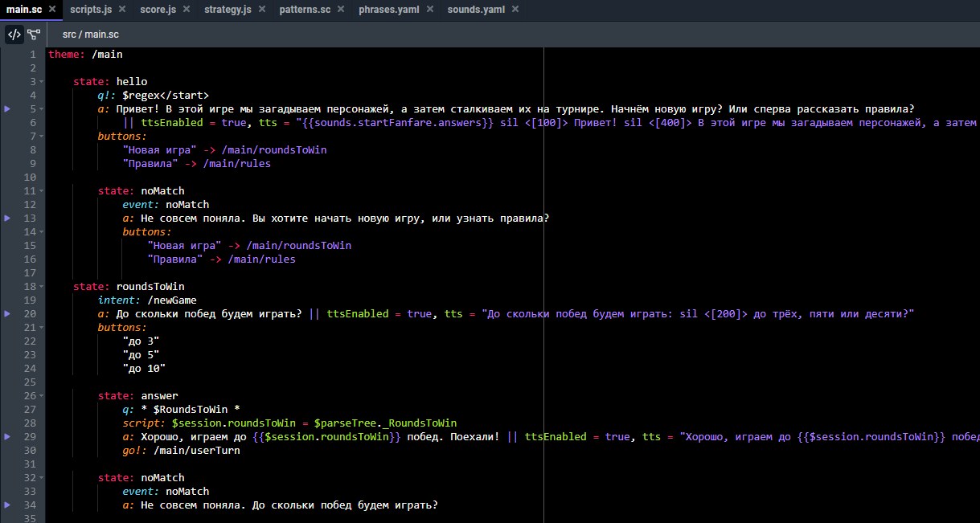The height and width of the screenshot is (523, 980).
Task: Click "event: noMatch" on line 33
Action: pyautogui.click(x=166, y=492)
